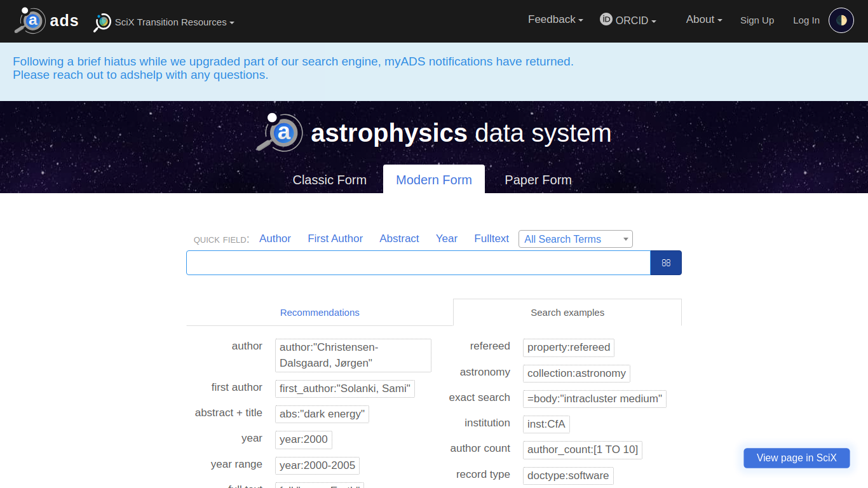Insert the Fulltext quick field
The width and height of the screenshot is (868, 488).
point(492,239)
